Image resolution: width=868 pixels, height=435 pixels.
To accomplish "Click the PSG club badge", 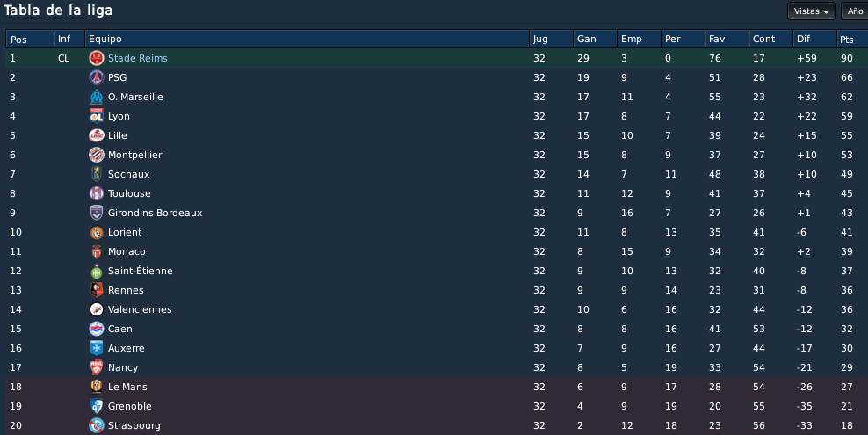I will pyautogui.click(x=97, y=77).
